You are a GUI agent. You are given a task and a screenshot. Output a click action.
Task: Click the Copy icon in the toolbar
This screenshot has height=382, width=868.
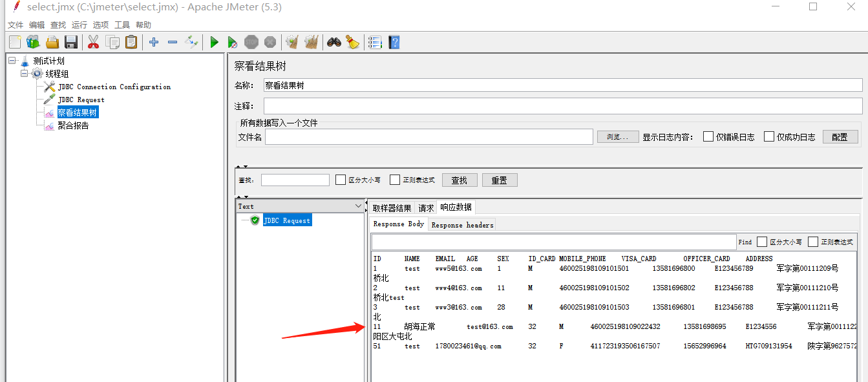112,42
